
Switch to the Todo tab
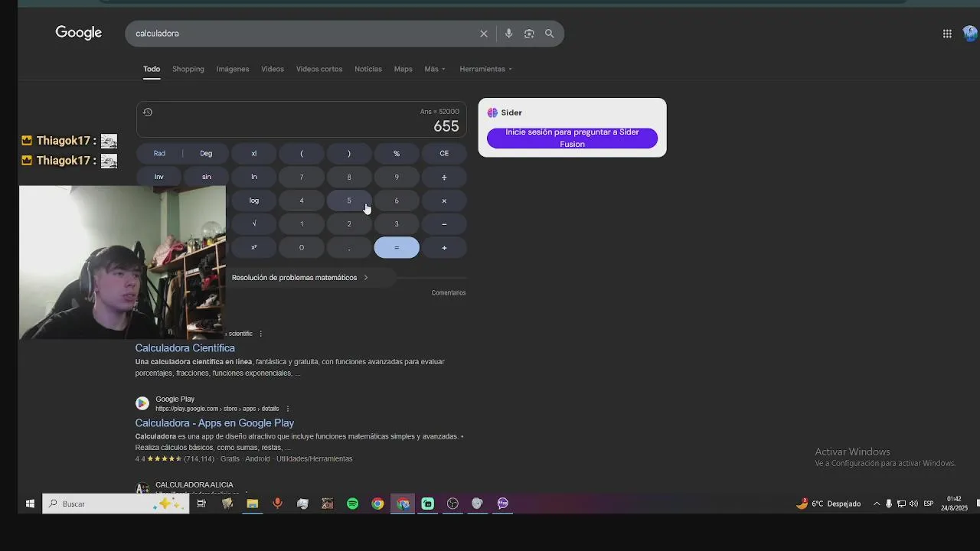(152, 69)
